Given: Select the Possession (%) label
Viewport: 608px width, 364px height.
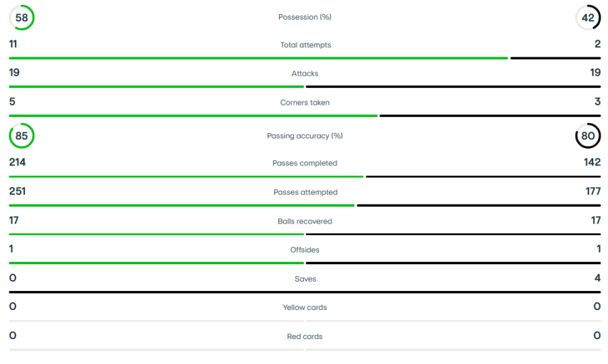Looking at the screenshot, I should (305, 17).
